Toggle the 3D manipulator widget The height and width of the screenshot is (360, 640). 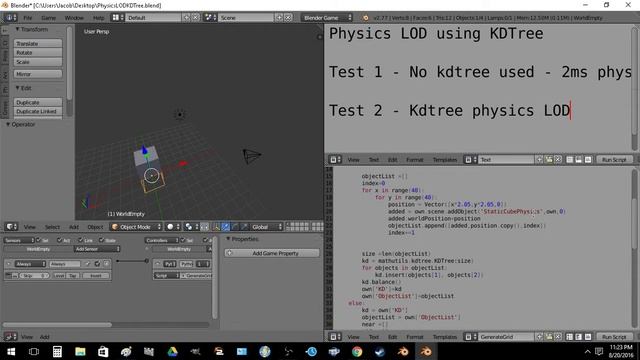pos(216,227)
